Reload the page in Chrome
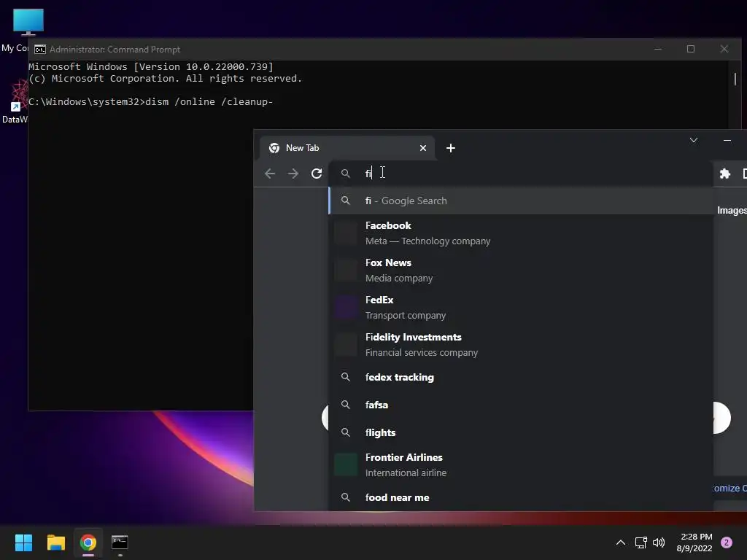This screenshot has height=560, width=747. coord(317,174)
